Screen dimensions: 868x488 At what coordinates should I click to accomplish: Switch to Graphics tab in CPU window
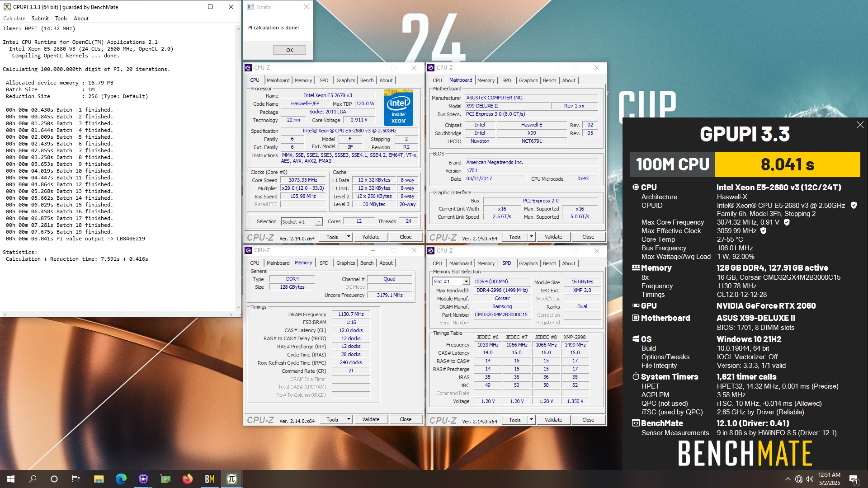[x=345, y=80]
